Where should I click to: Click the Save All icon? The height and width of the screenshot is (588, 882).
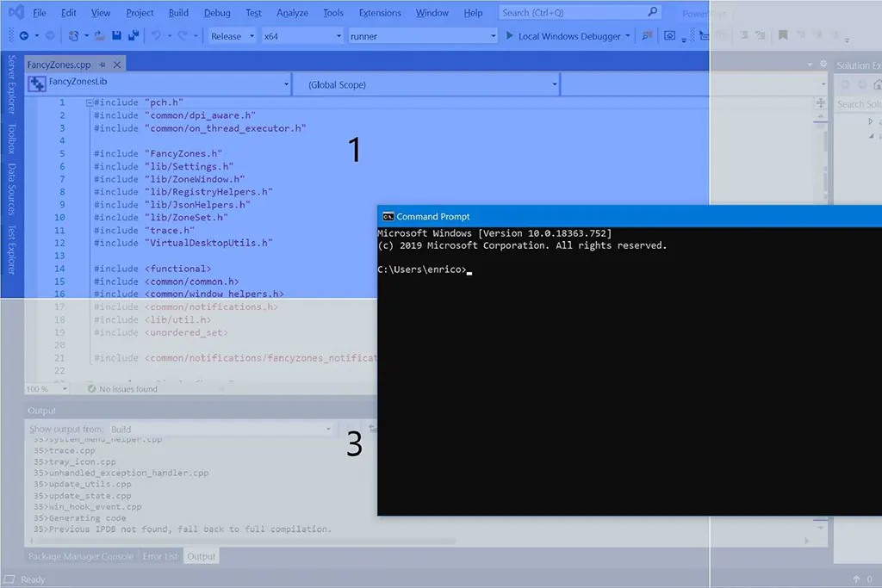131,35
